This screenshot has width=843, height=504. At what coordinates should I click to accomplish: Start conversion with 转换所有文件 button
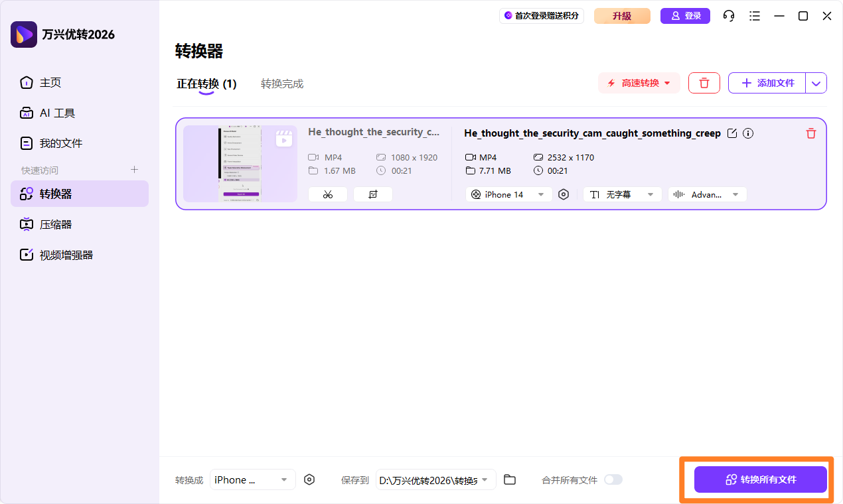(x=760, y=479)
